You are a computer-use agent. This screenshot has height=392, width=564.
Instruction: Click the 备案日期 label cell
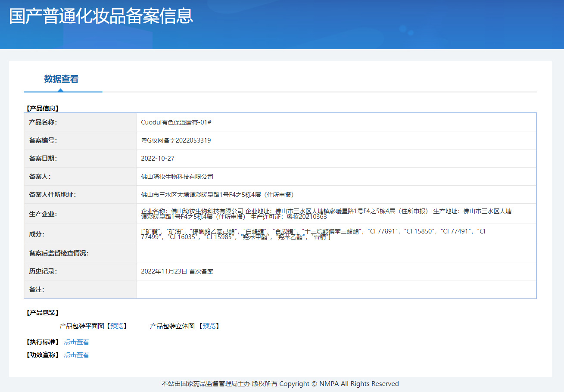80,159
